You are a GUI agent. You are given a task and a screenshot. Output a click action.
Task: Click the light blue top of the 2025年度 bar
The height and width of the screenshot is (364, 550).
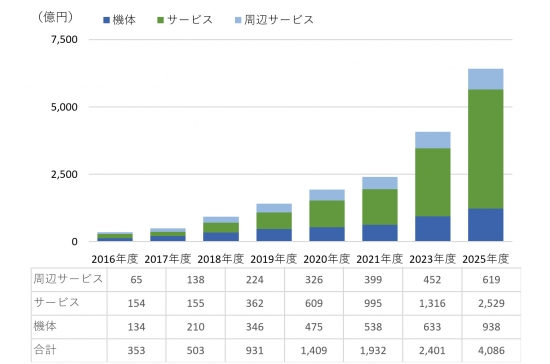[x=485, y=79]
